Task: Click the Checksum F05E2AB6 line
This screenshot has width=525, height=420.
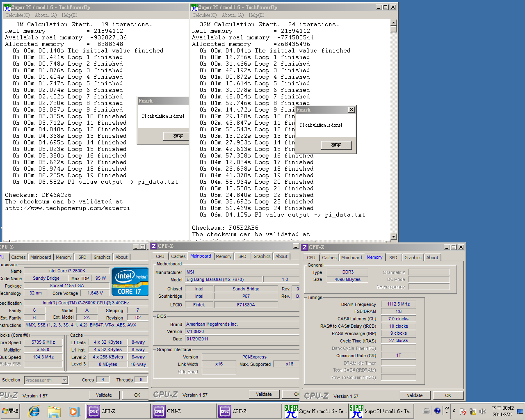Action: [225, 228]
